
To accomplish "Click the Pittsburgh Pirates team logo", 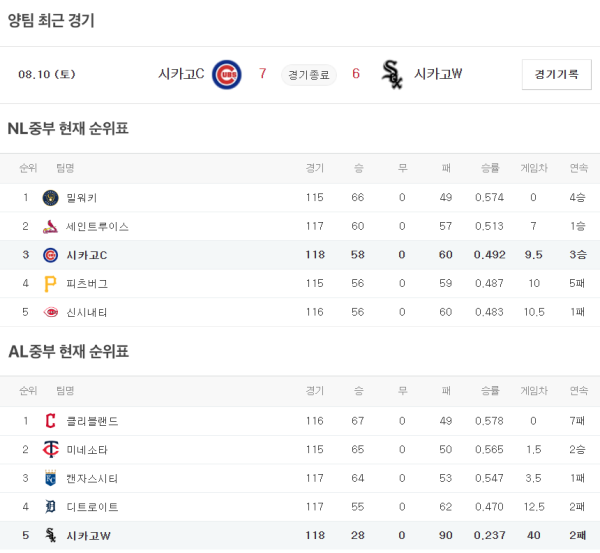I will point(51,284).
